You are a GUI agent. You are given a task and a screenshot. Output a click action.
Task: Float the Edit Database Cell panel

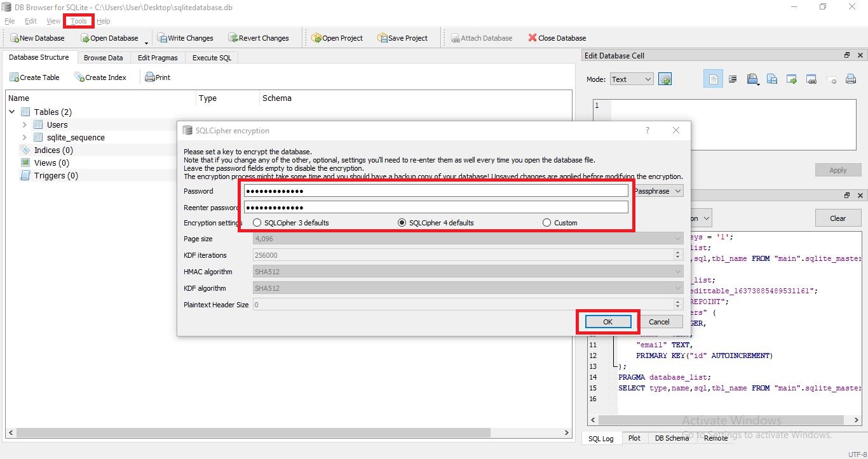point(847,55)
